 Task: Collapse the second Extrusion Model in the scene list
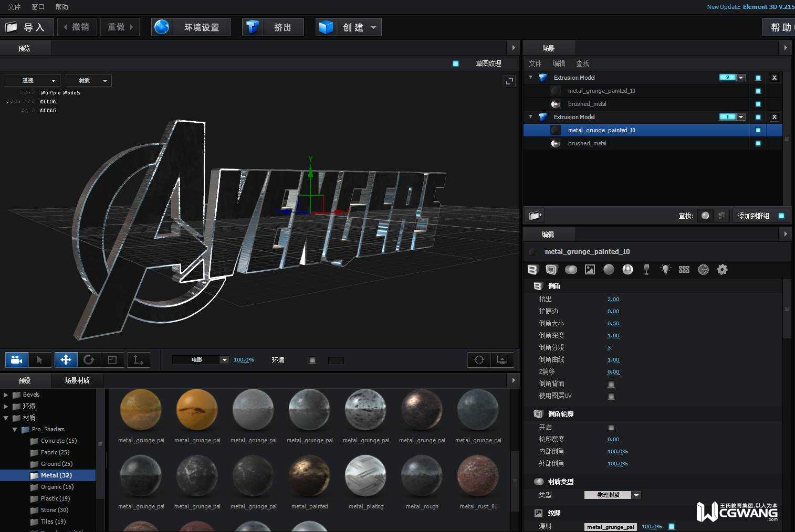(x=530, y=117)
